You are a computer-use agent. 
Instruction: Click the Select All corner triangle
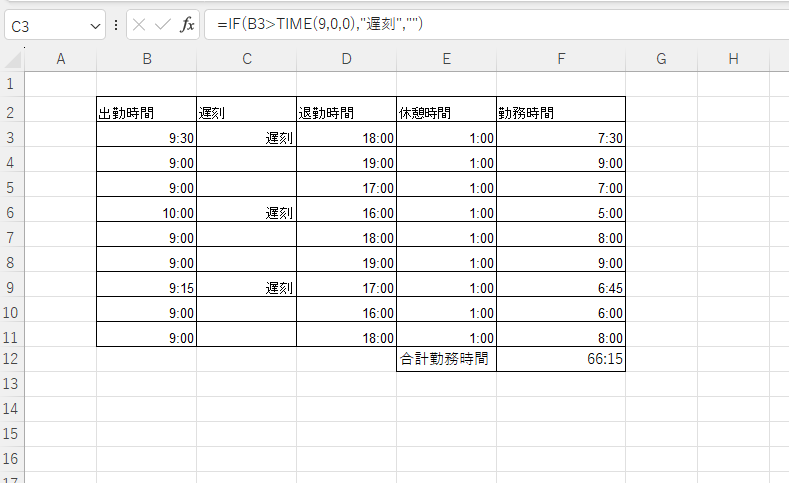(13, 59)
